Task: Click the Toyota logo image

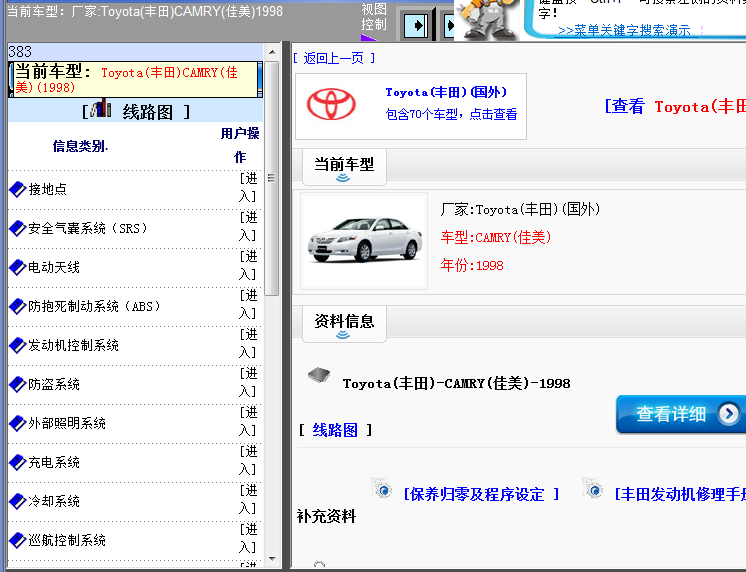Action: (x=331, y=104)
